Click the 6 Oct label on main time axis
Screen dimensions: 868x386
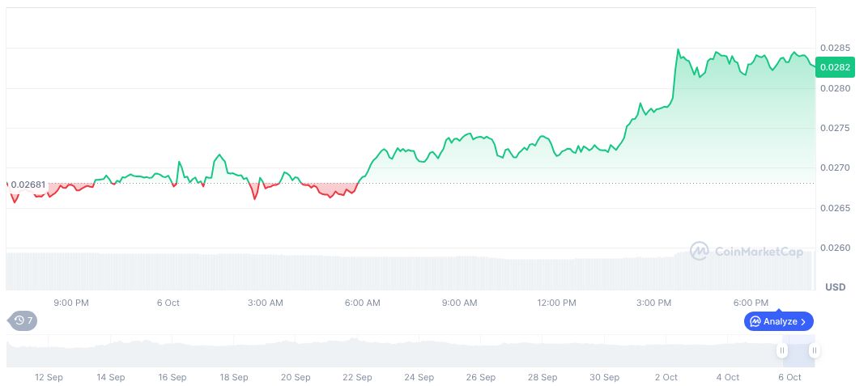pyautogui.click(x=168, y=303)
